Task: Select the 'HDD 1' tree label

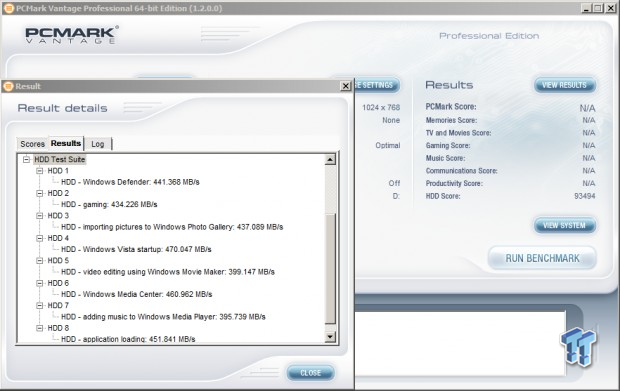Action: point(58,171)
